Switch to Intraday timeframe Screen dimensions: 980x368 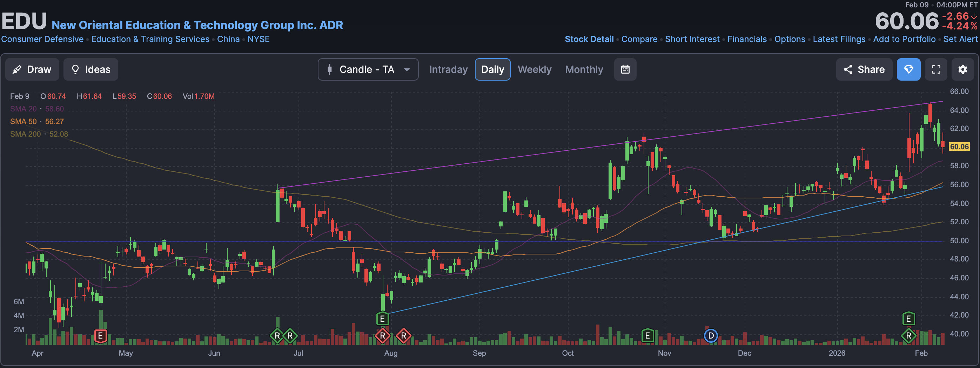point(448,69)
